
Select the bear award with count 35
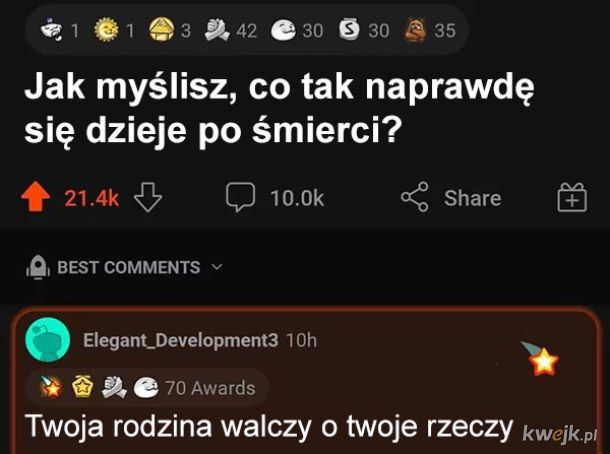point(414,30)
